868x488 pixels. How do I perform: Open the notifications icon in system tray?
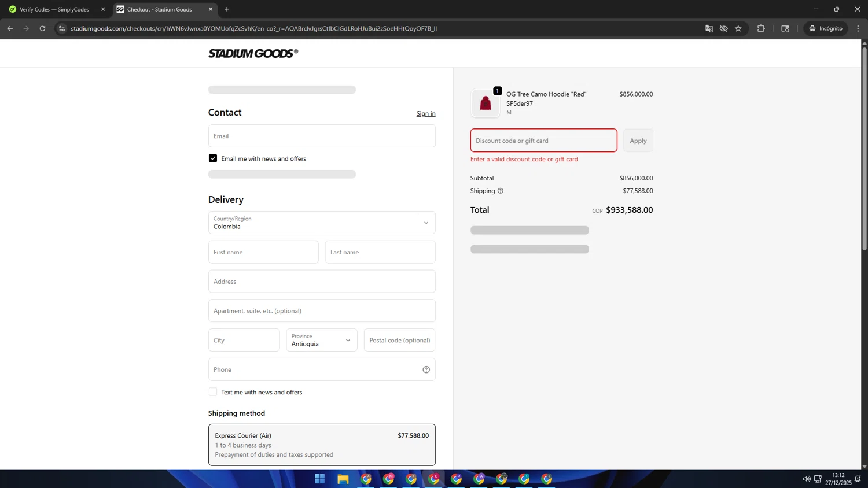click(858, 479)
